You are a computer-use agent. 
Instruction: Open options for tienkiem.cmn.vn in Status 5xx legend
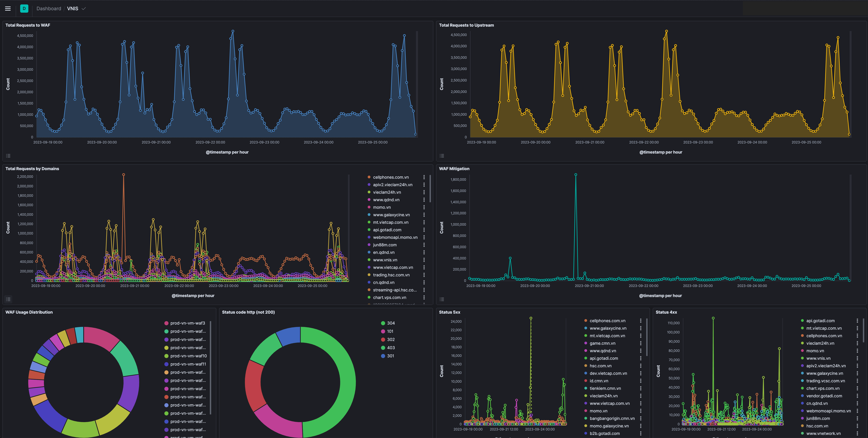tap(641, 388)
